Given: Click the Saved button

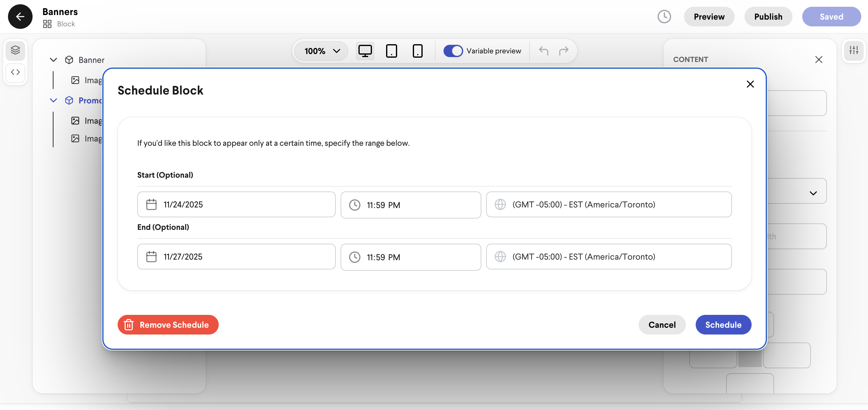Looking at the screenshot, I should click(x=831, y=17).
